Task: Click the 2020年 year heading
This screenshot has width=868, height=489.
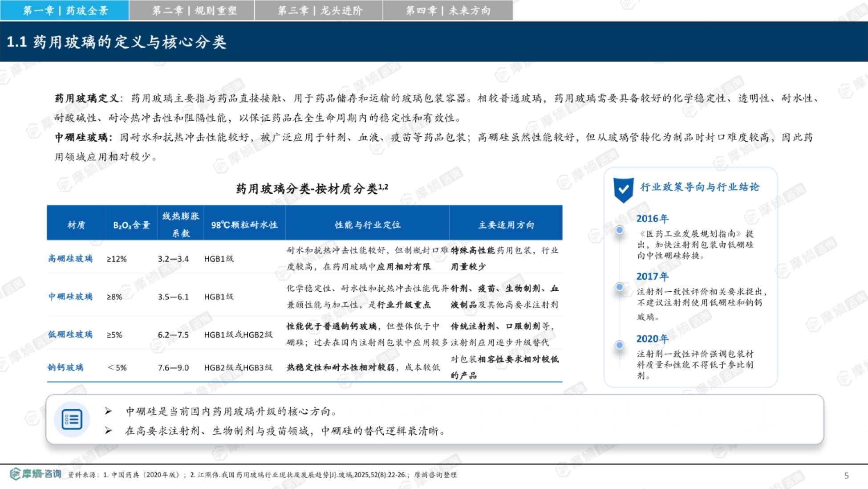Action: click(653, 339)
